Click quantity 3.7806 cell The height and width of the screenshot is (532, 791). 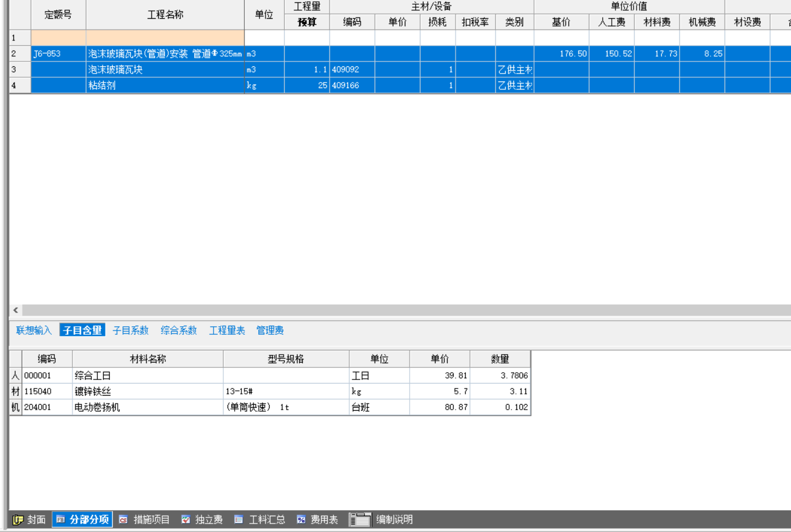point(500,375)
